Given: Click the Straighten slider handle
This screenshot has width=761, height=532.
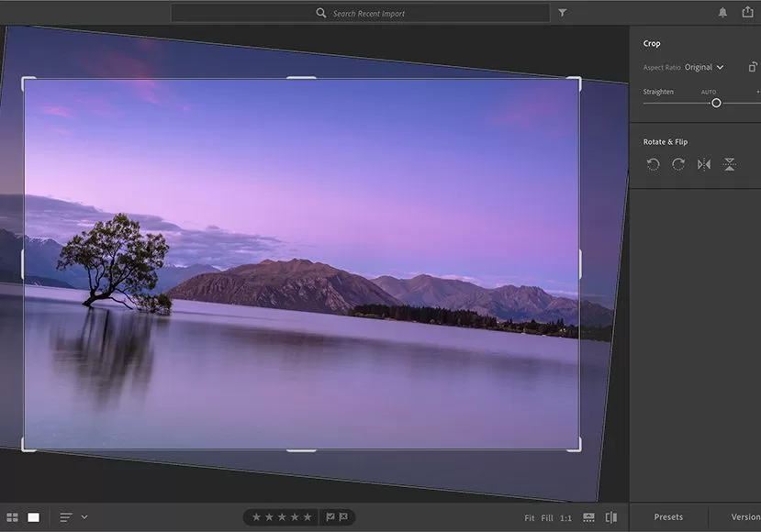Looking at the screenshot, I should [x=716, y=103].
